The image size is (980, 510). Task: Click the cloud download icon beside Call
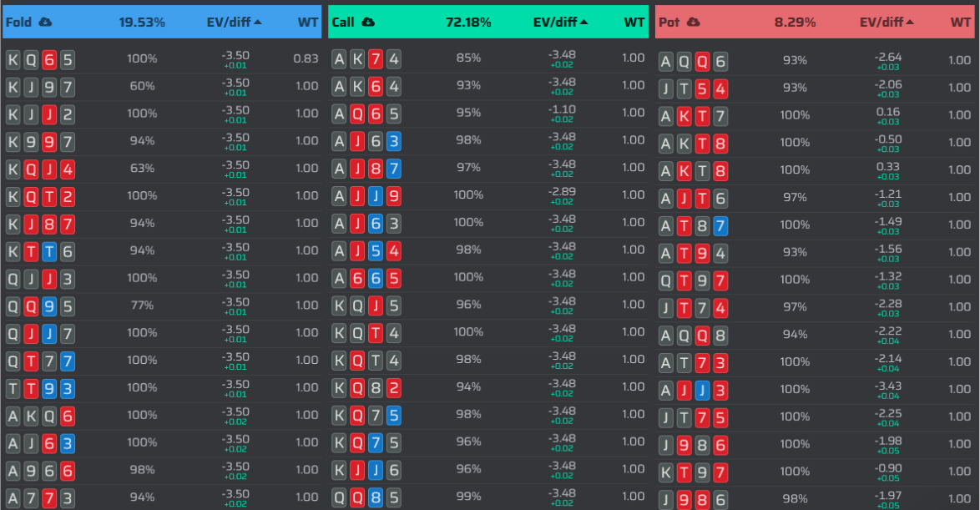368,23
